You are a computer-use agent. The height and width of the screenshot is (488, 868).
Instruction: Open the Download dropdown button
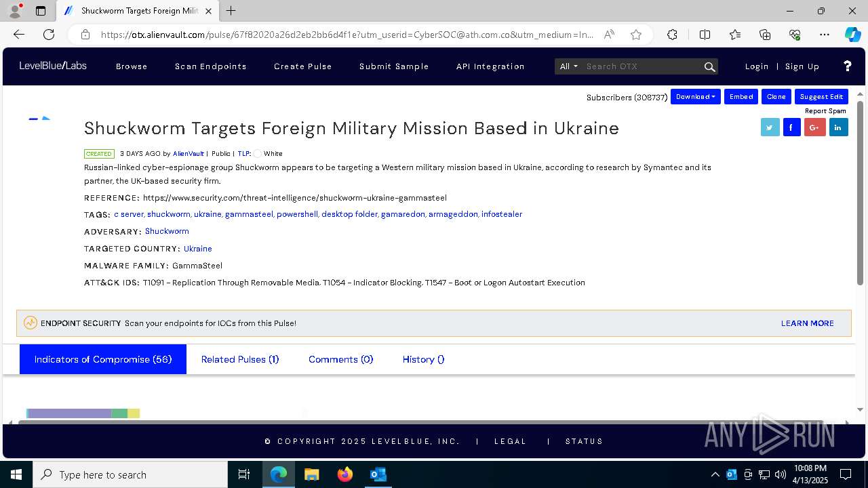[696, 97]
